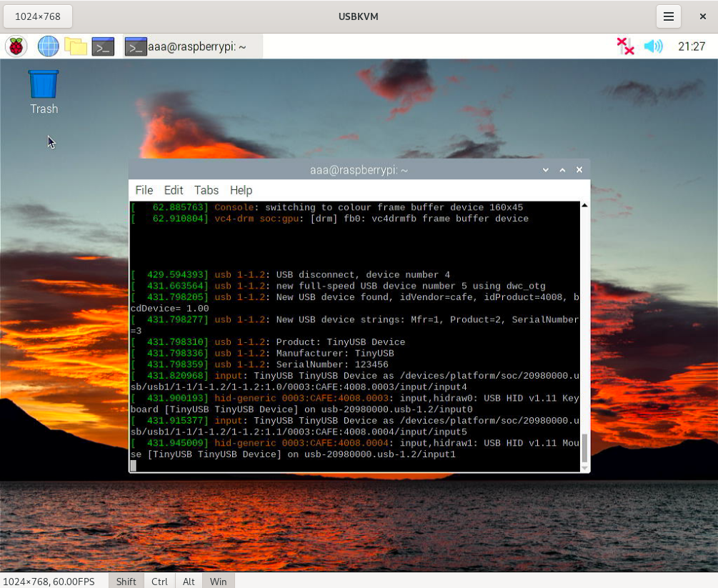Screen dimensions: 718x588
Task: Click the terminal scrollbar thumb
Action: [x=584, y=449]
